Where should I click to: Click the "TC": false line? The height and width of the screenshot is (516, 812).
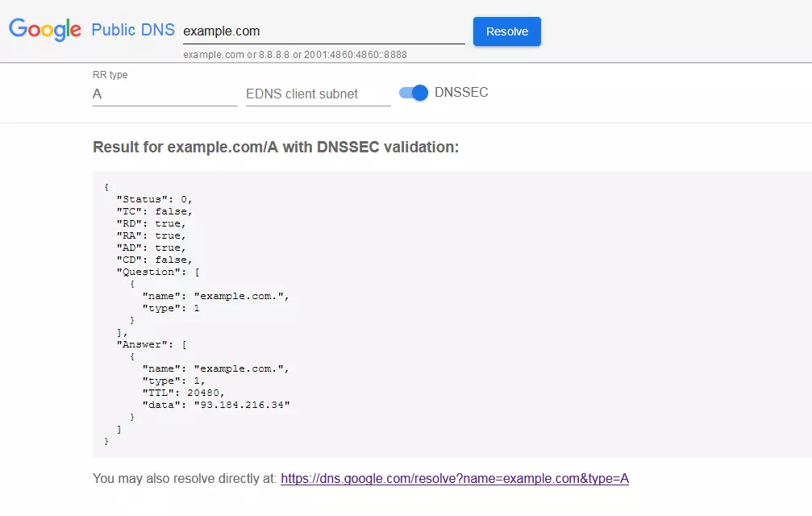click(154, 211)
